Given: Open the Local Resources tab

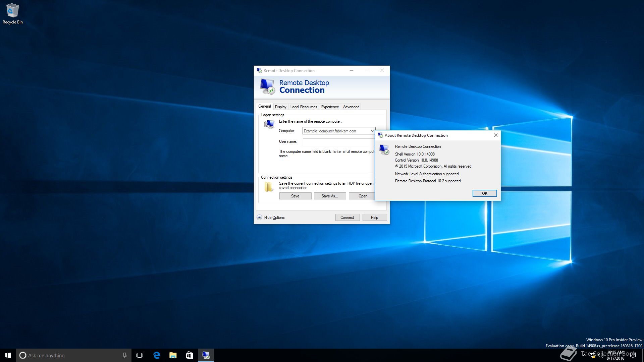Looking at the screenshot, I should click(x=304, y=107).
